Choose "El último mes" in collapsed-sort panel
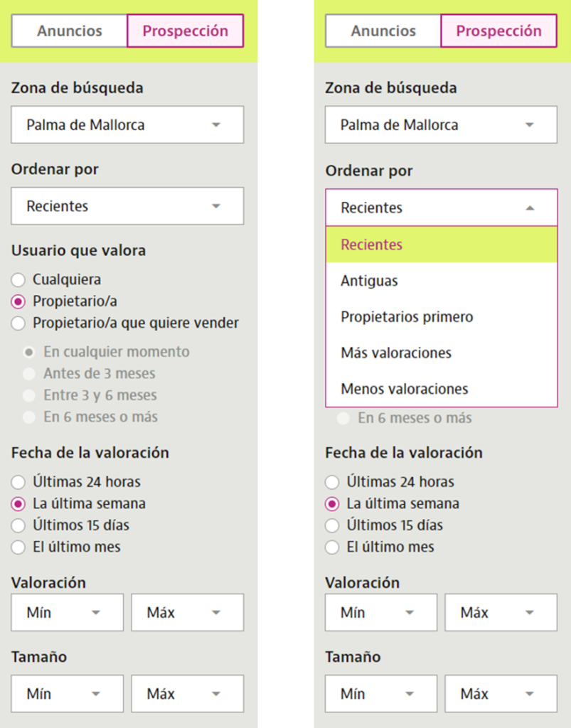Screen dimensions: 571x728 coord(18,547)
